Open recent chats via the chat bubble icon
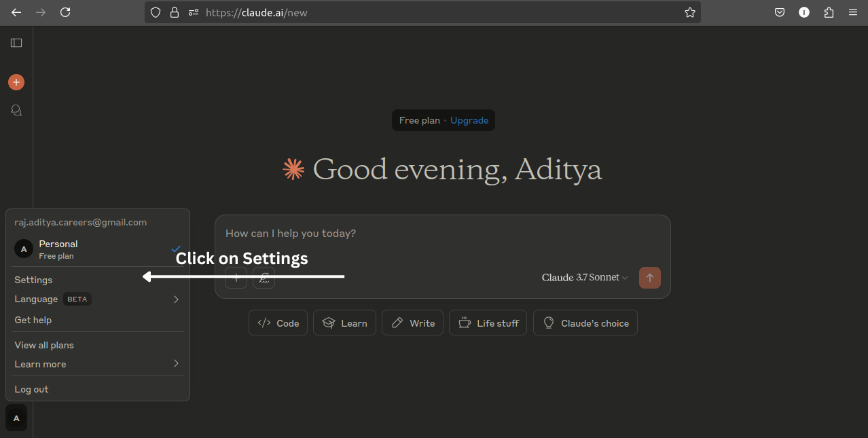Screen dimensions: 868x438 (16, 109)
